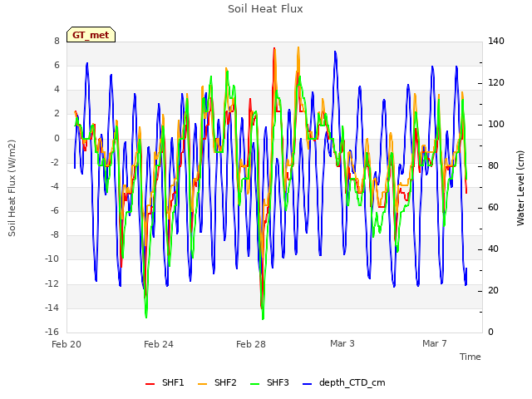The width and height of the screenshot is (532, 399).
Task: Click the Soil Heat Flux chart title
Action: tap(265, 9)
